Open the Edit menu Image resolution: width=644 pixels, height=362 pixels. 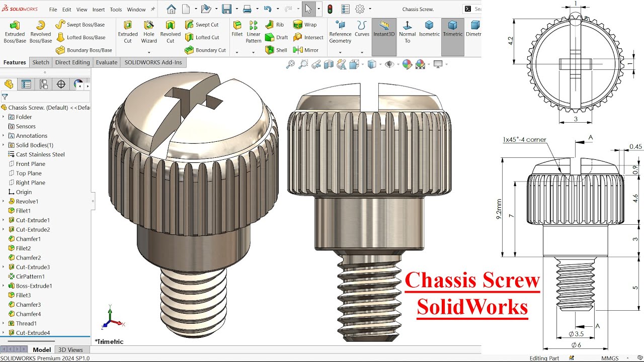(x=66, y=10)
